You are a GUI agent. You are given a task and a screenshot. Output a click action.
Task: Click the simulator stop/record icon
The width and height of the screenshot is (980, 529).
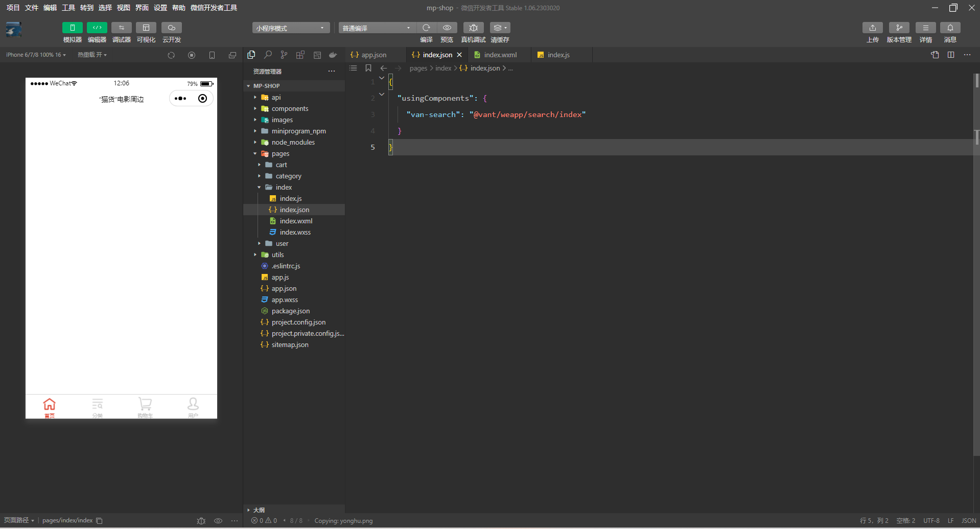[x=192, y=55]
